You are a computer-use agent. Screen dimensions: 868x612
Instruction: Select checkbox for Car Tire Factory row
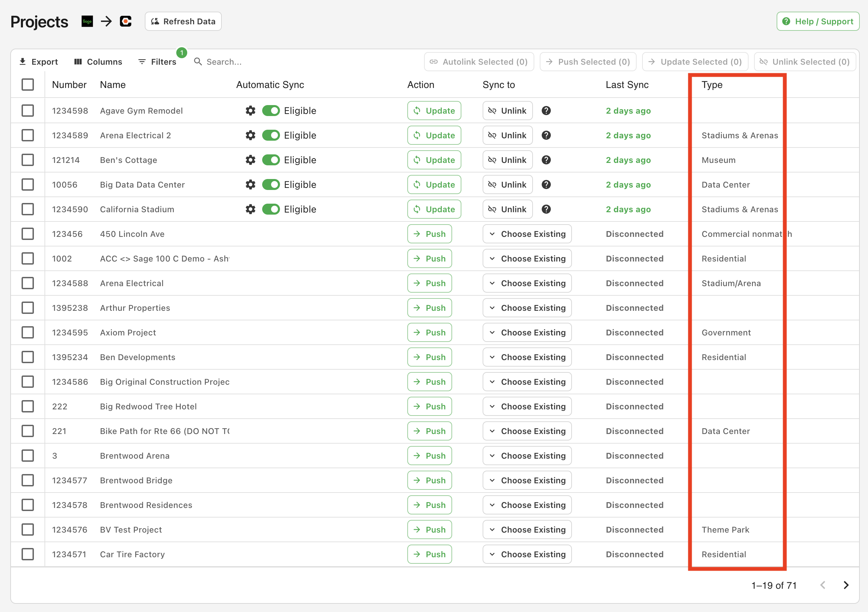coord(28,554)
